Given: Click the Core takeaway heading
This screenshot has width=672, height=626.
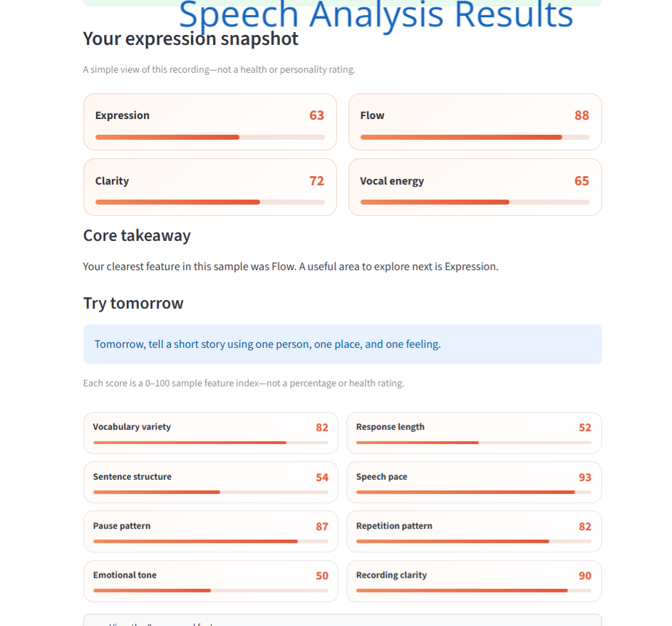Looking at the screenshot, I should coord(137,236).
